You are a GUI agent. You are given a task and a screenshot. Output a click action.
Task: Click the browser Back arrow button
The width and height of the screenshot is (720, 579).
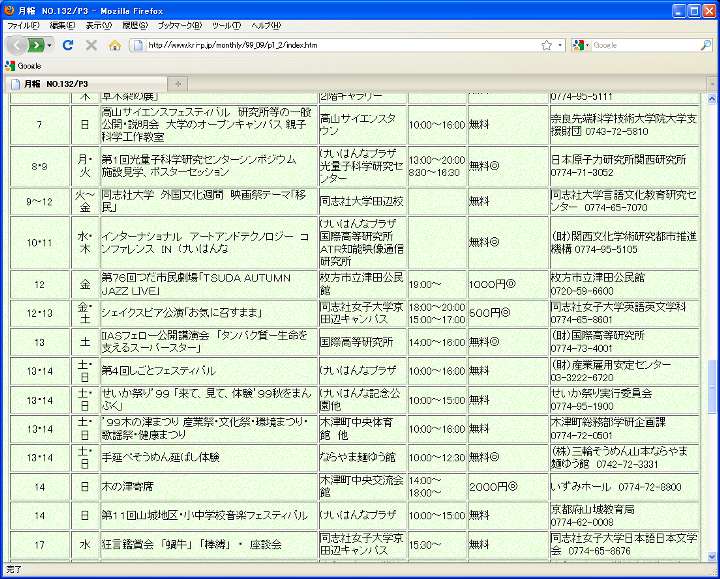(18, 45)
